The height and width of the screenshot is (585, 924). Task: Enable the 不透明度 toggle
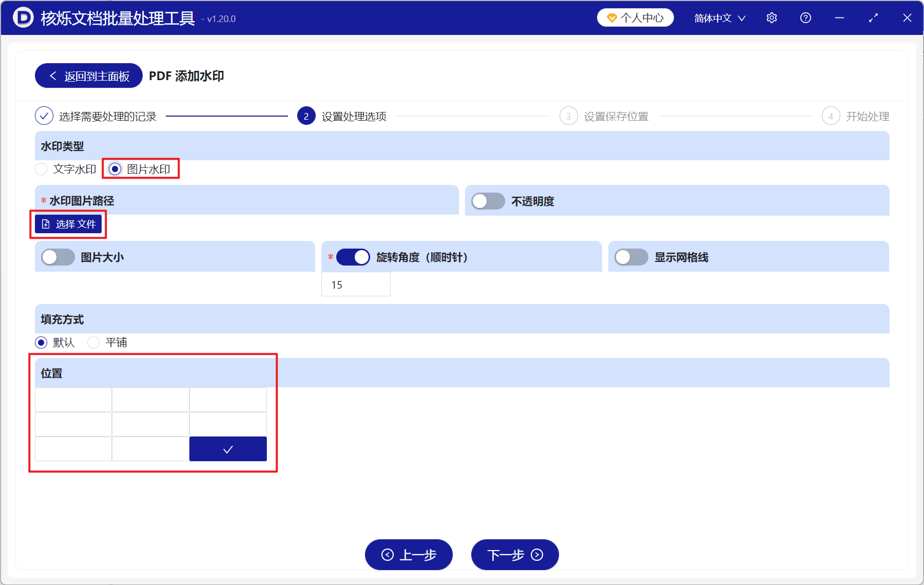click(488, 201)
